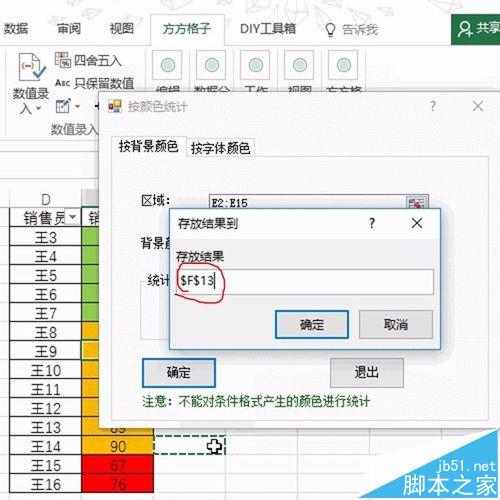Screen dimensions: 500x500
Task: Click the 存放结果 input field with $F$13
Action: click(305, 282)
